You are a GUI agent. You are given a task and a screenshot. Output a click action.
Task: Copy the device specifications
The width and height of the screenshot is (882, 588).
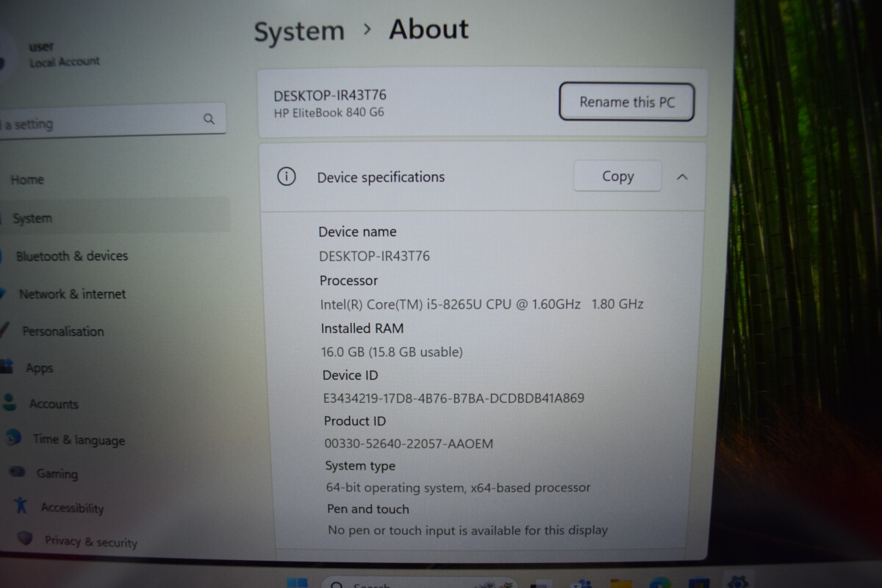pyautogui.click(x=617, y=176)
